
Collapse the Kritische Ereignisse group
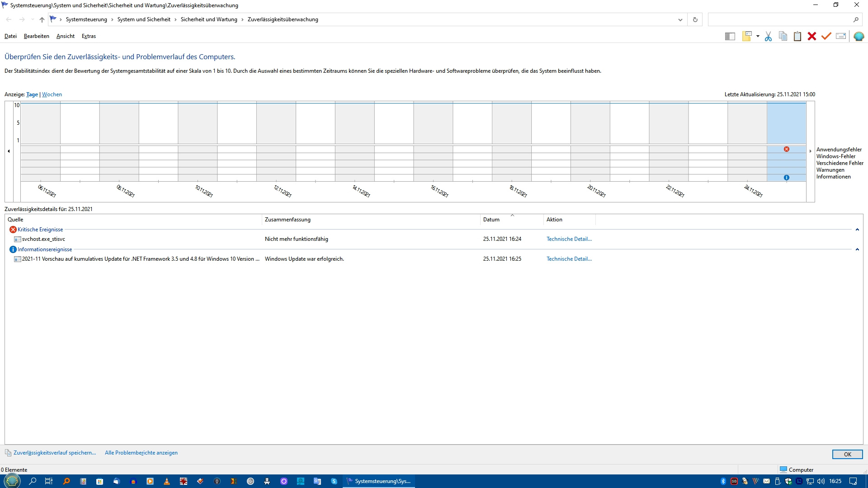[x=857, y=230]
